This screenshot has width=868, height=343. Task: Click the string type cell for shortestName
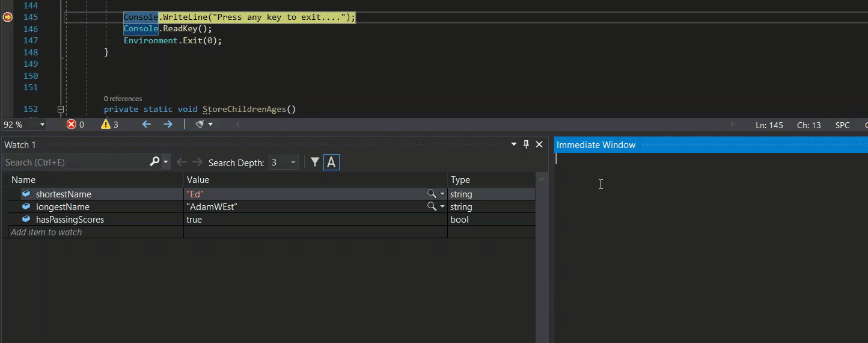coord(491,194)
